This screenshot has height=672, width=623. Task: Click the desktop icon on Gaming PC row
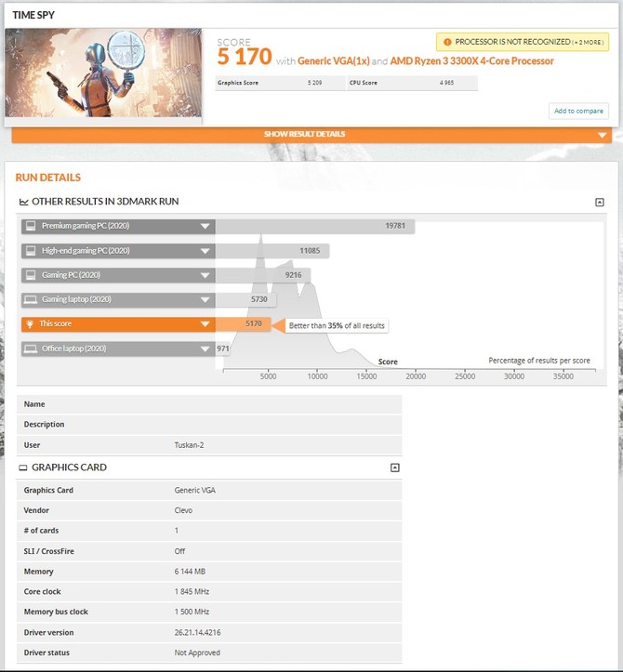(31, 275)
